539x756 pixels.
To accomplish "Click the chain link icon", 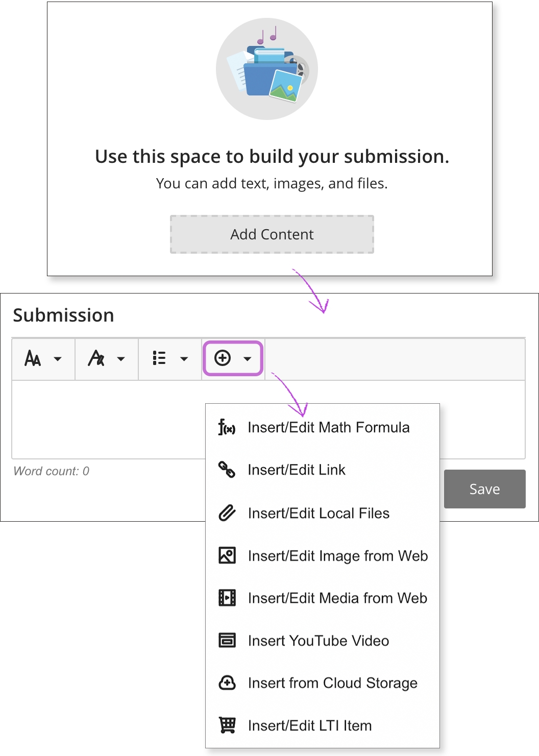I will (227, 470).
